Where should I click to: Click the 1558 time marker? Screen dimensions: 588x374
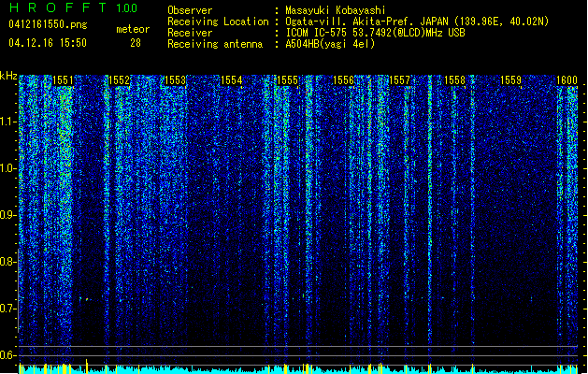(x=455, y=80)
